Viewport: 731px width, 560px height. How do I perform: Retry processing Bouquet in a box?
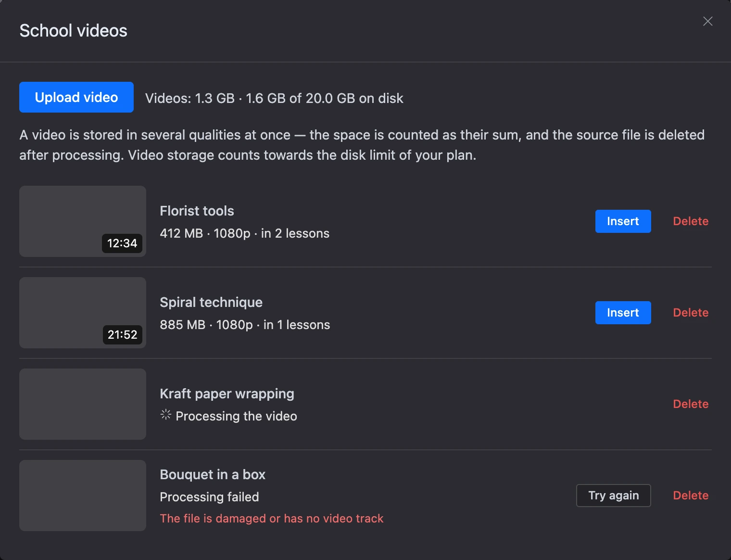click(x=613, y=496)
